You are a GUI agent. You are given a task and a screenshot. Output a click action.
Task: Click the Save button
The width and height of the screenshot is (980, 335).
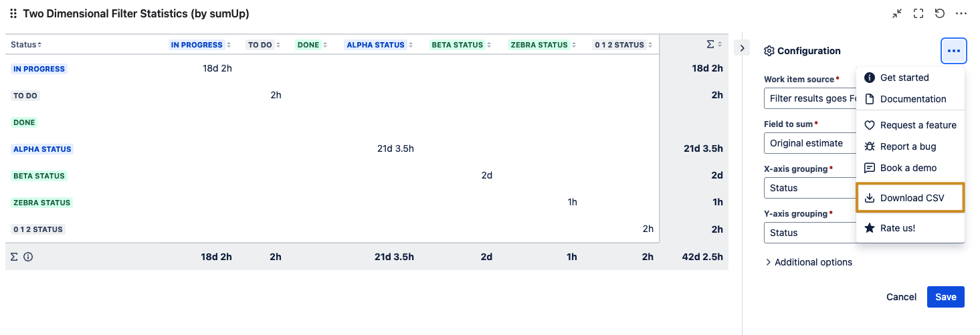tap(945, 297)
